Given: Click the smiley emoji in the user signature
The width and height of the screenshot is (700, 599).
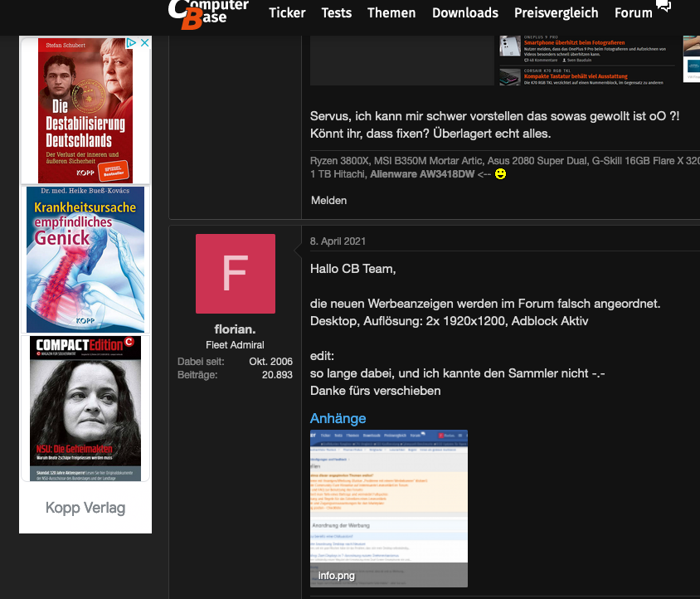Looking at the screenshot, I should [x=498, y=174].
